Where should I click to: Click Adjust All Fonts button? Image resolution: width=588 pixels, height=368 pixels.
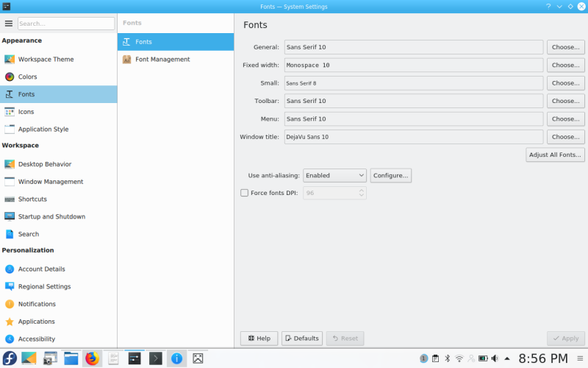point(555,155)
